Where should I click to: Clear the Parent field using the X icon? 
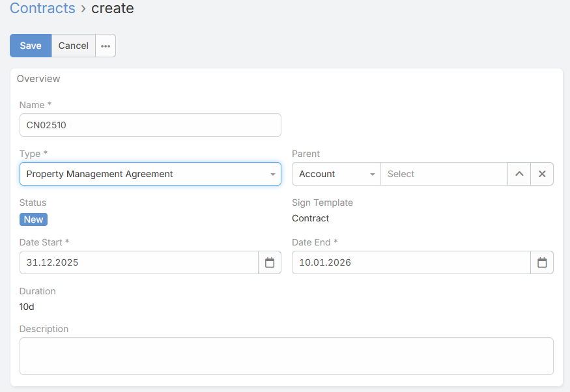coord(542,174)
